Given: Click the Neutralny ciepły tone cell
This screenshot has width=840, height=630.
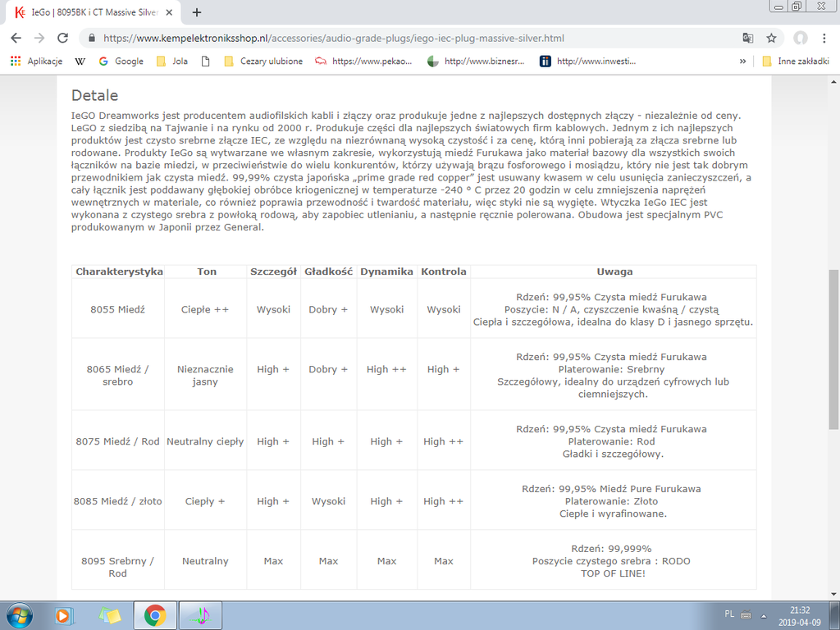Looking at the screenshot, I should coord(205,441).
